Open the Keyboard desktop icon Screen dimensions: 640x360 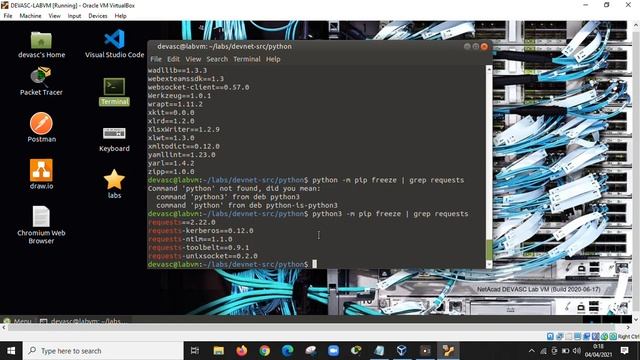tap(114, 139)
